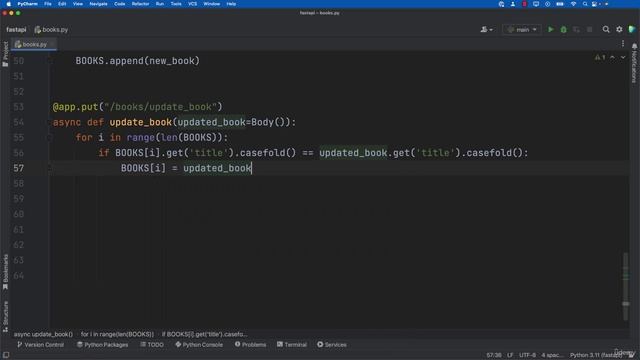Click the stop process icon
This screenshot has width=640, height=360.
(589, 29)
